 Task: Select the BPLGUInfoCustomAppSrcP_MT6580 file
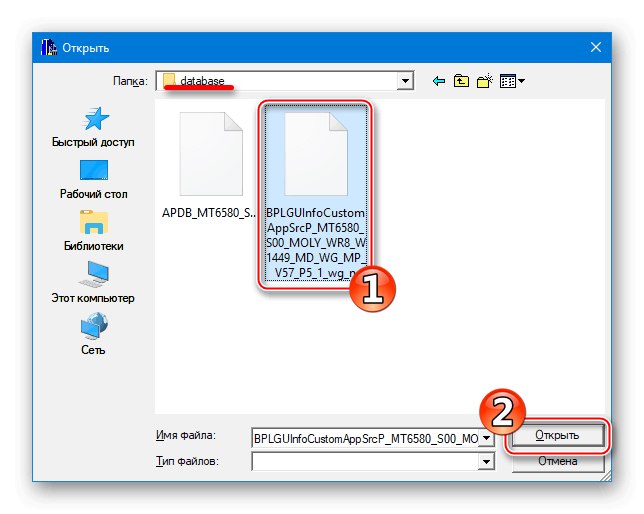click(315, 193)
